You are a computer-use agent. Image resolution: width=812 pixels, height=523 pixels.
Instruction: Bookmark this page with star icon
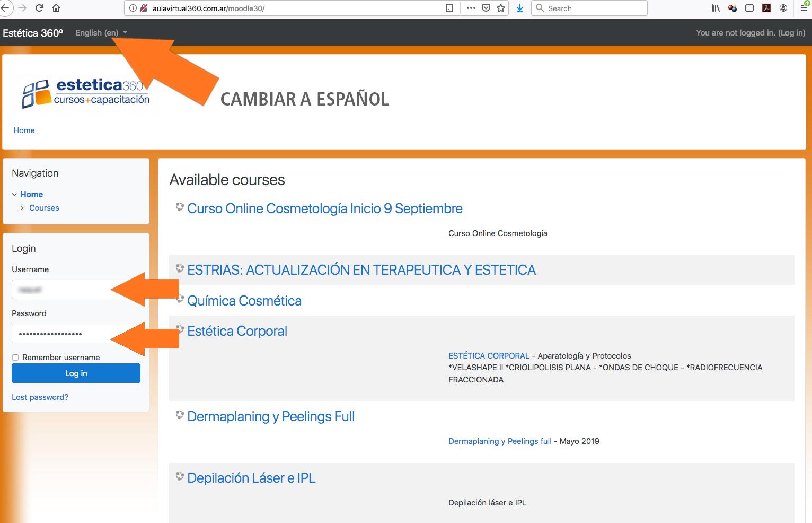click(501, 8)
